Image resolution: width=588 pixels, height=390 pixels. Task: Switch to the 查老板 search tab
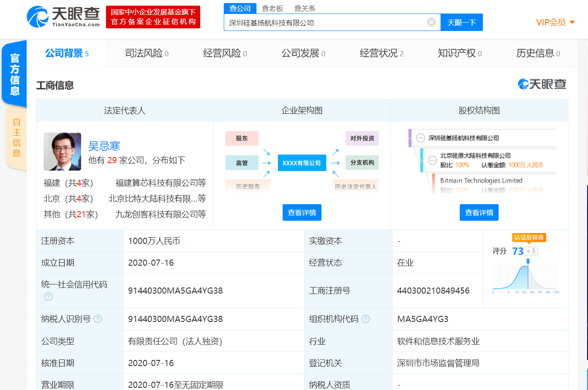pos(273,8)
